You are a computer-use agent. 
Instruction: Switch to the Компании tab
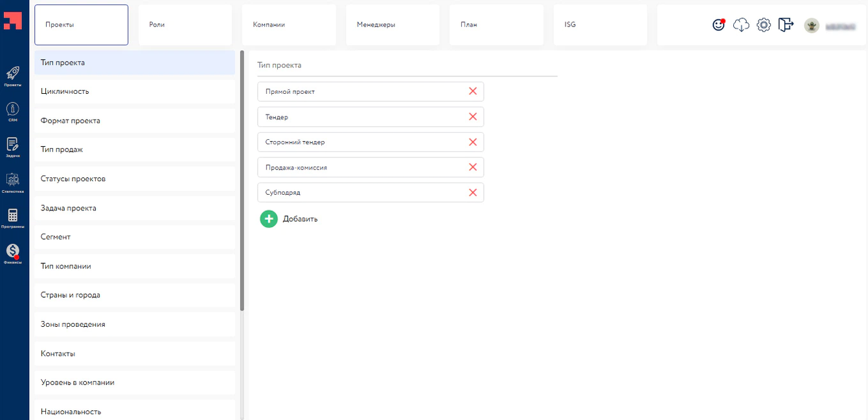[289, 25]
